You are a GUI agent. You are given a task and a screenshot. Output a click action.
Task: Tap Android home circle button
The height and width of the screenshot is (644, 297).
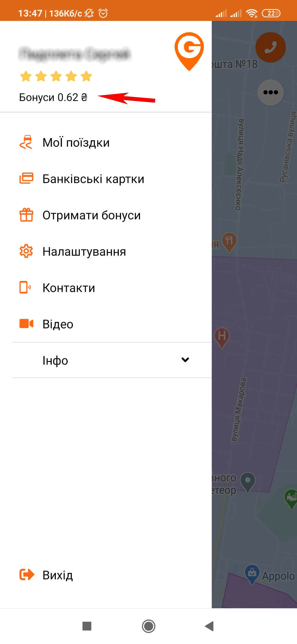tap(148, 626)
